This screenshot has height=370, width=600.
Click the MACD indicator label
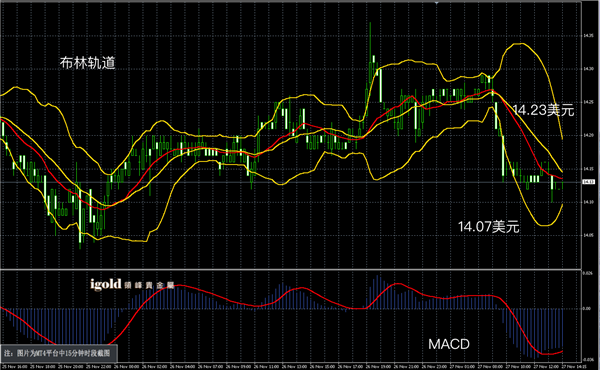tap(449, 344)
